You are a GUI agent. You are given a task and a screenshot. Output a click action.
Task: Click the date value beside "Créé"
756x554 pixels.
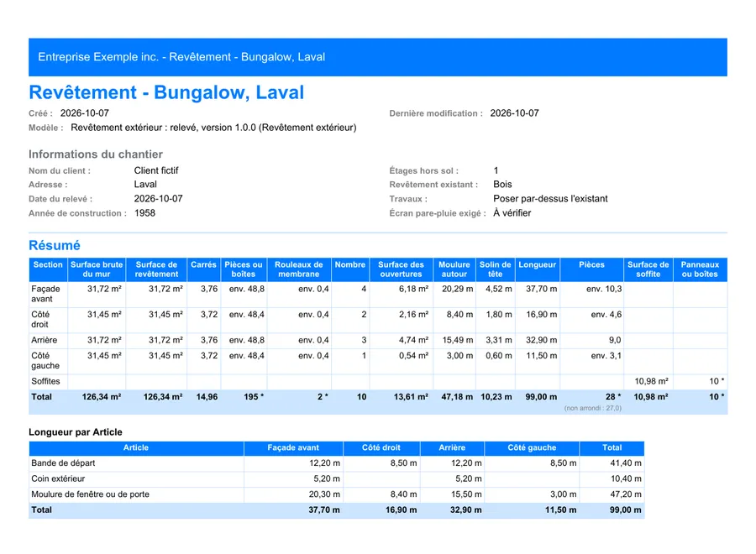point(84,113)
